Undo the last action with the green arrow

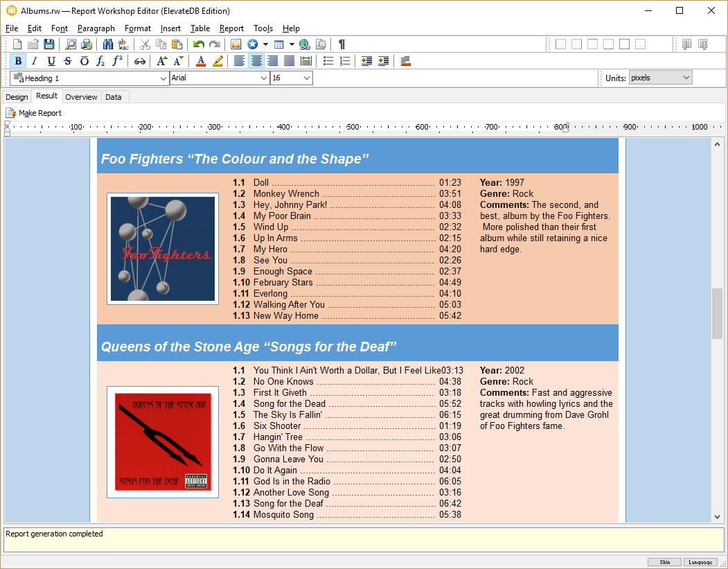coord(199,44)
